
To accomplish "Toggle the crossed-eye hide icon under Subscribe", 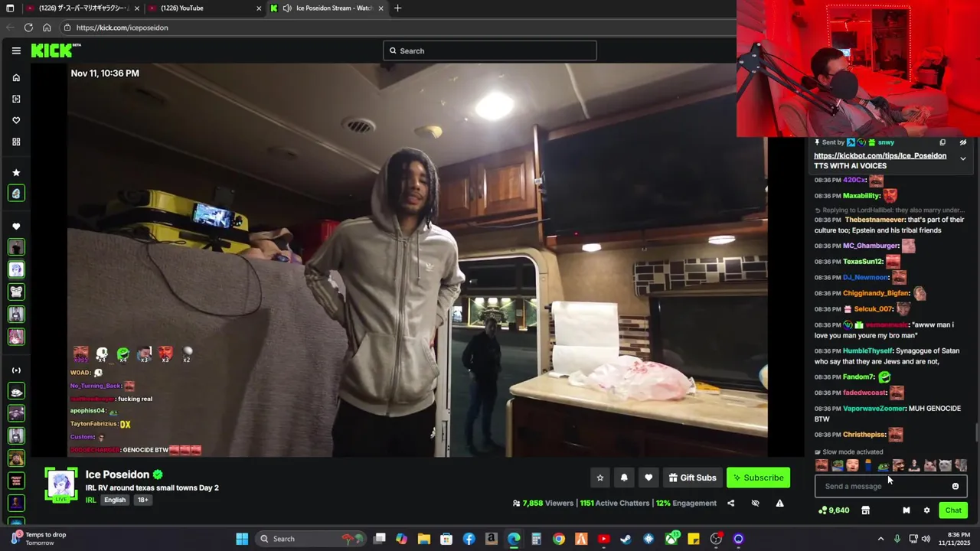I will click(x=755, y=503).
